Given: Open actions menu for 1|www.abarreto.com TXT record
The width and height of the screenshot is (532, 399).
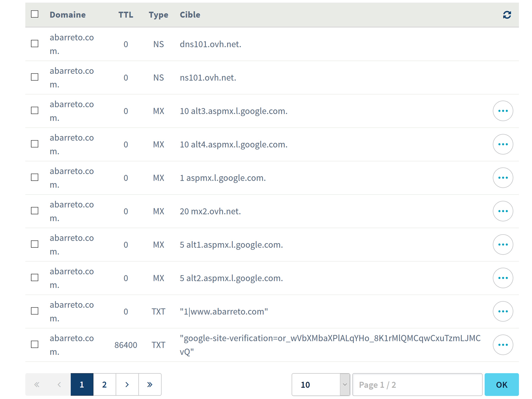Looking at the screenshot, I should tap(503, 311).
